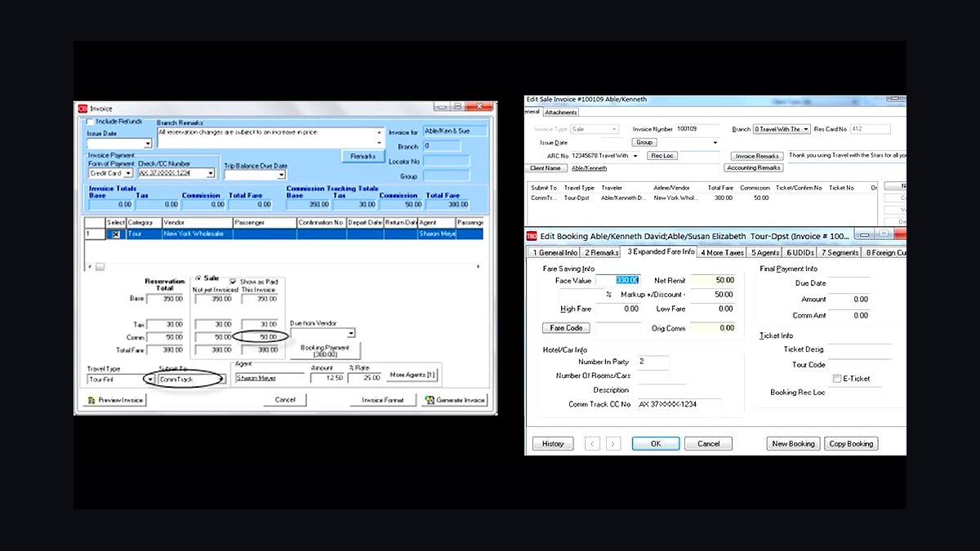Open Due from Vendor dropdown
Viewport: 980px width, 551px height.
[351, 333]
